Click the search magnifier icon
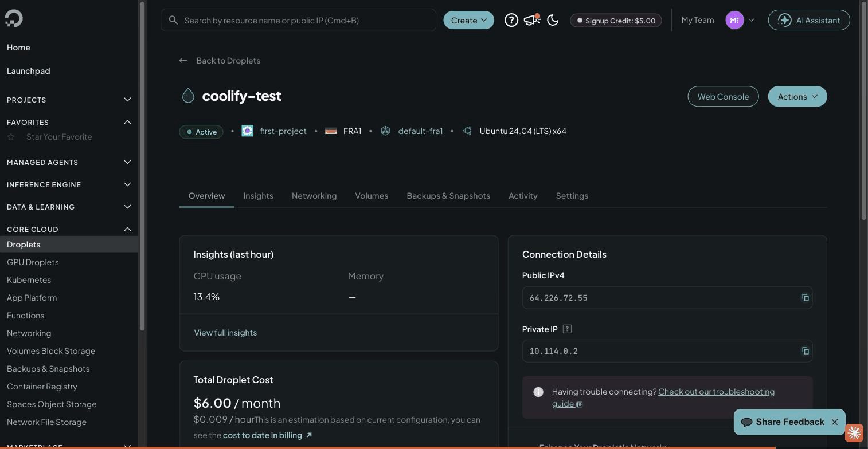 pos(173,20)
